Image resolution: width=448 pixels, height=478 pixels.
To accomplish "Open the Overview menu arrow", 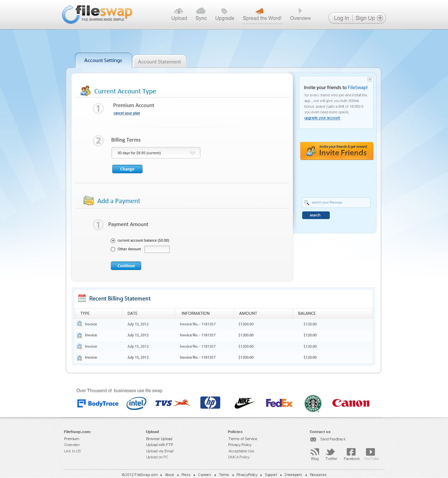I will (300, 11).
